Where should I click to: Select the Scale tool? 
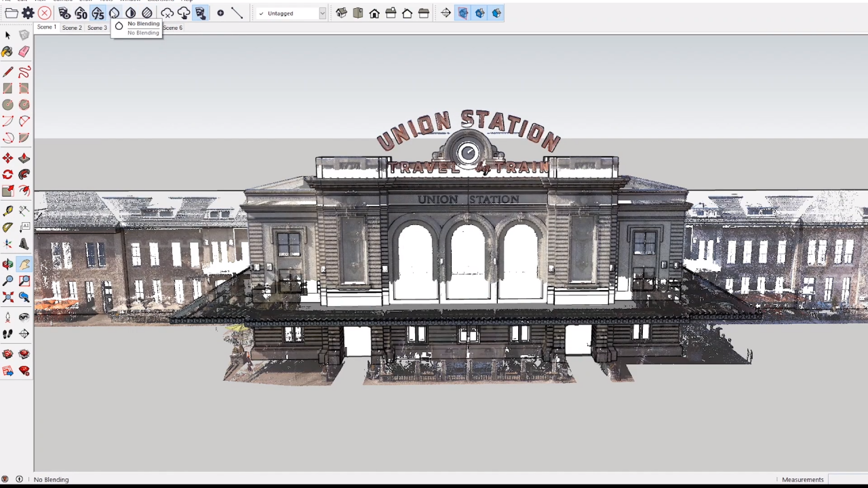pyautogui.click(x=7, y=191)
